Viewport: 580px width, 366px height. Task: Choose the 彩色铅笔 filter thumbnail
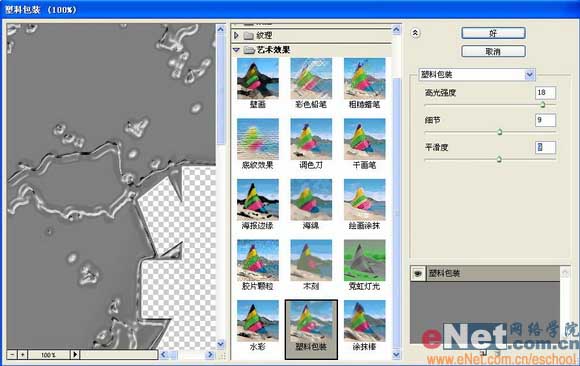[311, 78]
